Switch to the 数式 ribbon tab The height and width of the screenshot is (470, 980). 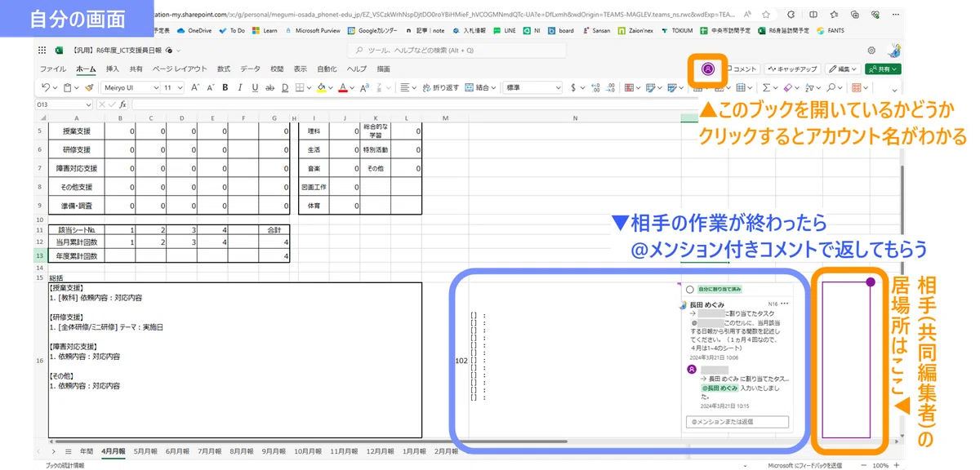point(223,69)
